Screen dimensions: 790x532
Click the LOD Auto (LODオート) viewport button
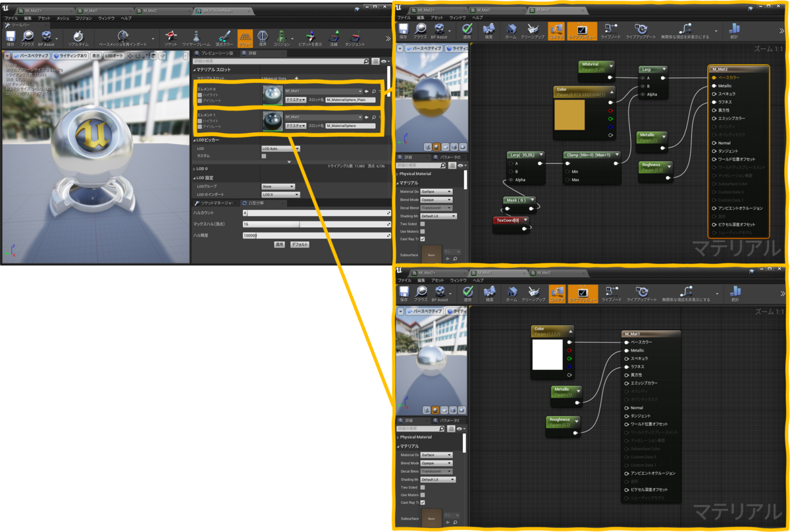[115, 56]
